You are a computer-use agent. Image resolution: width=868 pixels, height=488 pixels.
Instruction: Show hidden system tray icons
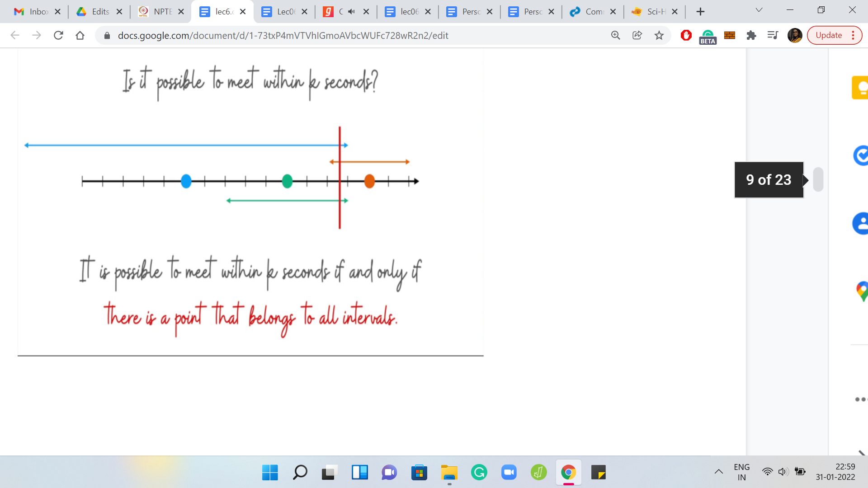(x=718, y=472)
